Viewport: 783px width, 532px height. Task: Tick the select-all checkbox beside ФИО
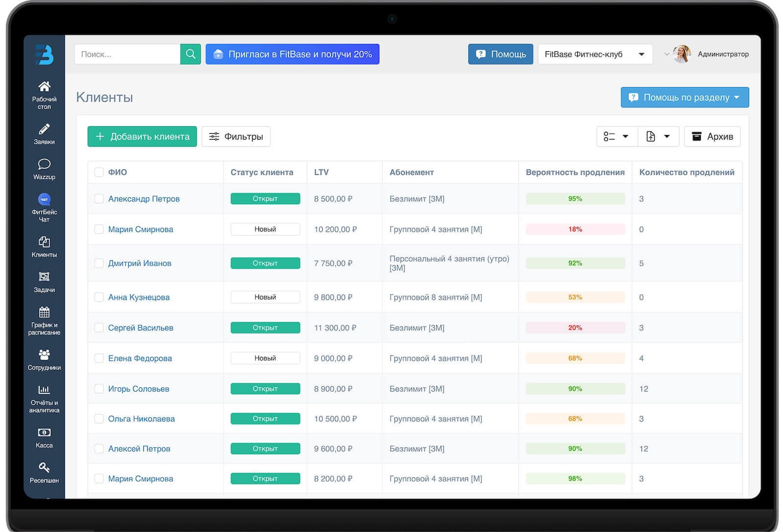[99, 172]
